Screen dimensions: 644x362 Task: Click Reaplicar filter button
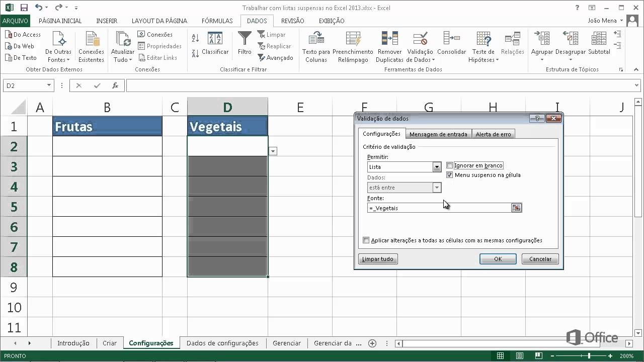tap(274, 46)
